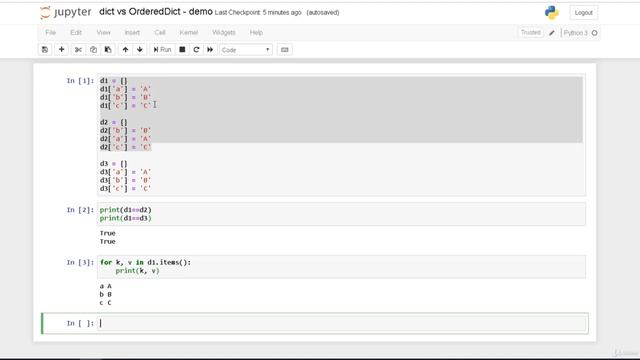Open the File menu
This screenshot has width=640, height=360.
click(51, 33)
